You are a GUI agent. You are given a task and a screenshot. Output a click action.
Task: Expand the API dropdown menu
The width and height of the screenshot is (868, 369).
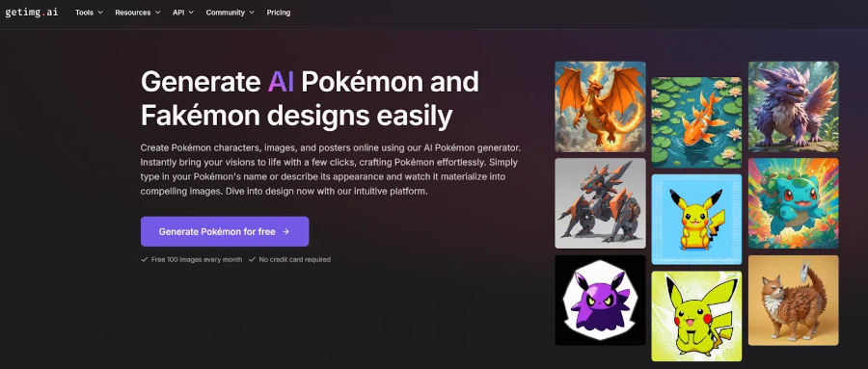click(183, 13)
